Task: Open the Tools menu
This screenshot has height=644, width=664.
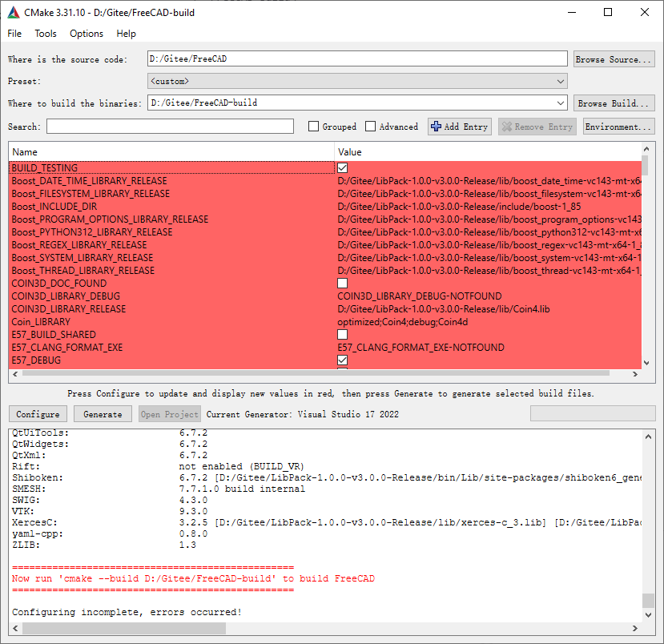Action: tap(45, 34)
